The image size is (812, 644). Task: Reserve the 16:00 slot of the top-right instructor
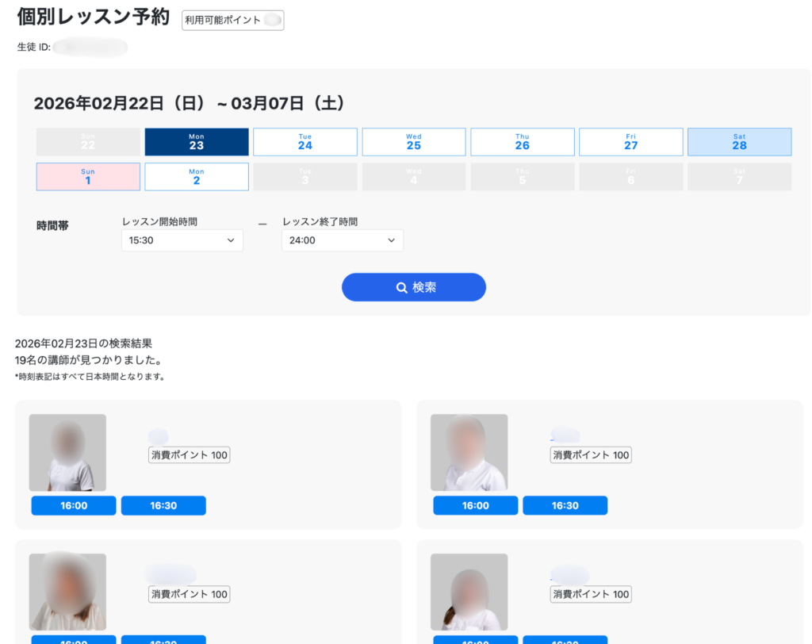(x=475, y=505)
